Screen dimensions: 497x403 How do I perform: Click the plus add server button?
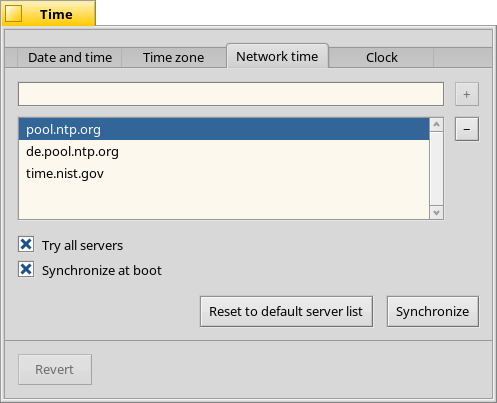[x=467, y=94]
